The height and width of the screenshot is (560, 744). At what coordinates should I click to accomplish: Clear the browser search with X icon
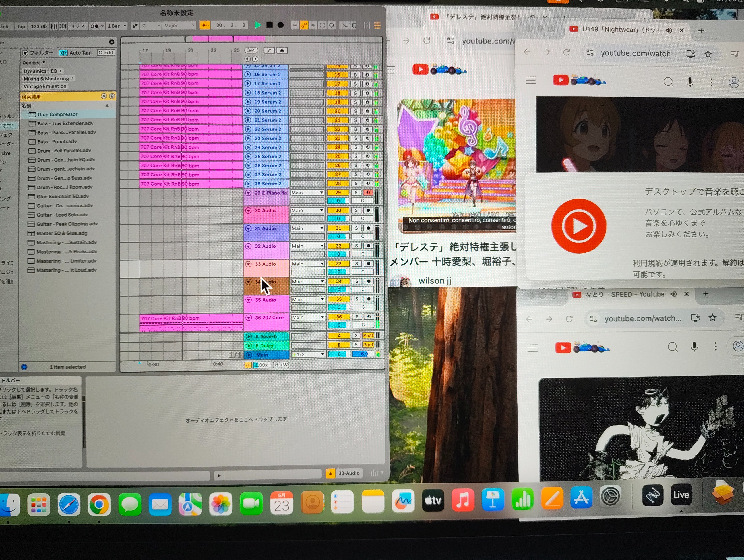112,42
